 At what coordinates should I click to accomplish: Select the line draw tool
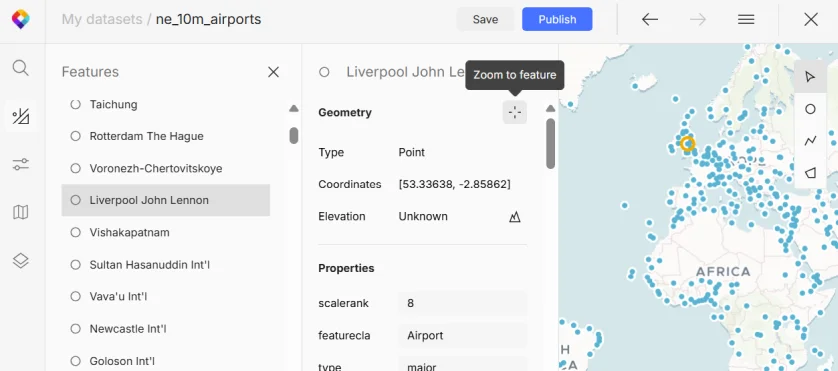[810, 141]
